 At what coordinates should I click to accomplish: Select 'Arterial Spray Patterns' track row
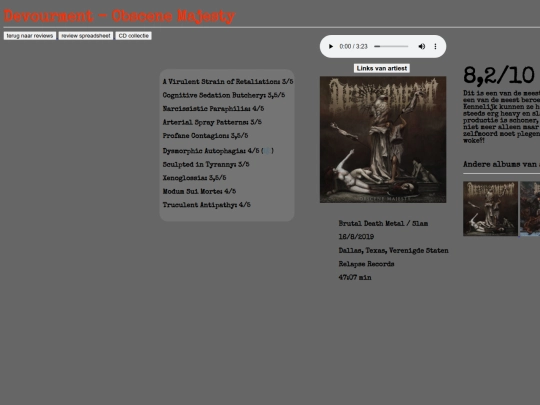pyautogui.click(x=212, y=122)
